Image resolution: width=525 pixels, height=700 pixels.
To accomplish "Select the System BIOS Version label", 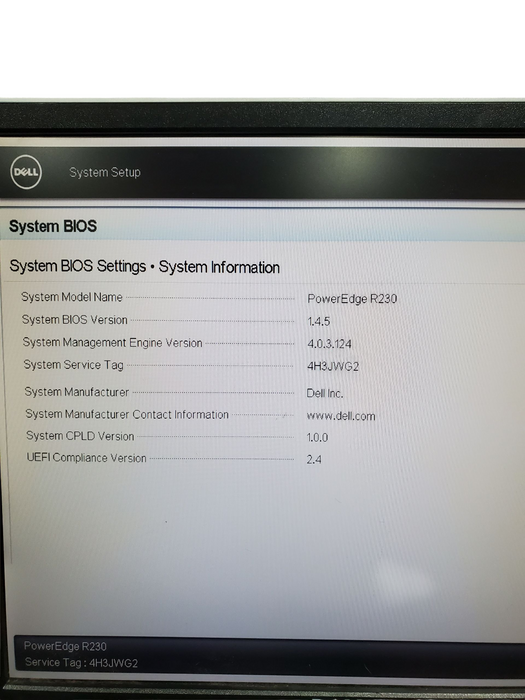I will click(x=75, y=320).
